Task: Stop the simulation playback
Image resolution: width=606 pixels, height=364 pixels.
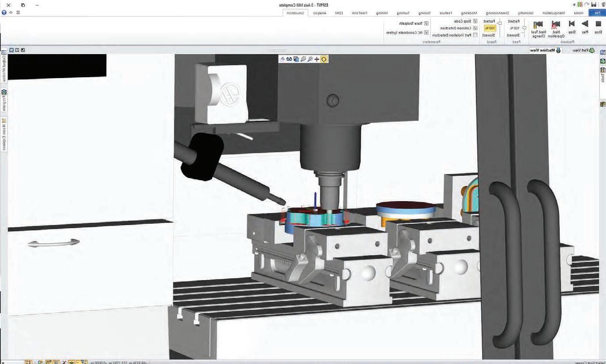Action: click(598, 27)
